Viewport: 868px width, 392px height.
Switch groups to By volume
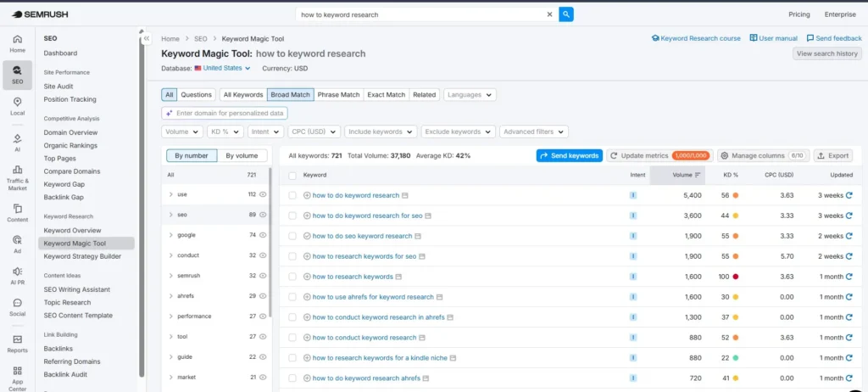(242, 156)
